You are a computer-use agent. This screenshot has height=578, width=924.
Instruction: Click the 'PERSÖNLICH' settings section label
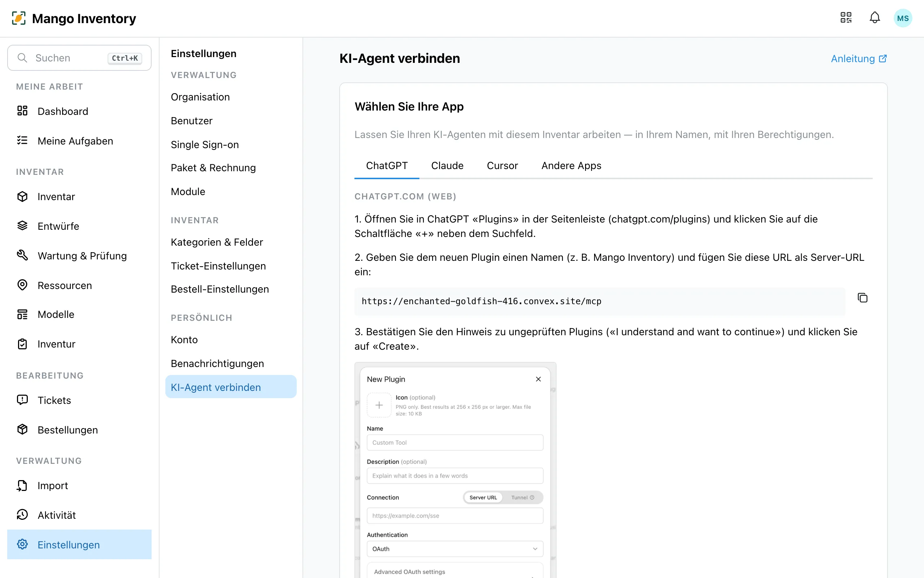202,318
